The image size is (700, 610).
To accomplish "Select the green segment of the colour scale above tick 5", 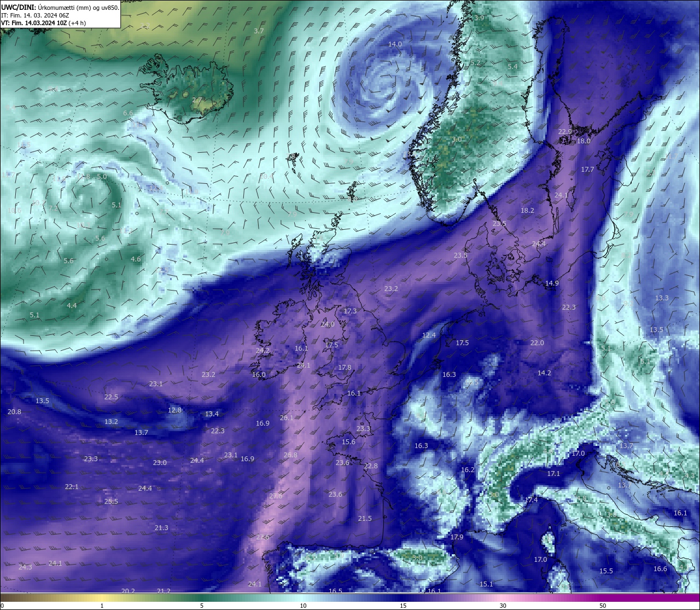I will 202,597.
